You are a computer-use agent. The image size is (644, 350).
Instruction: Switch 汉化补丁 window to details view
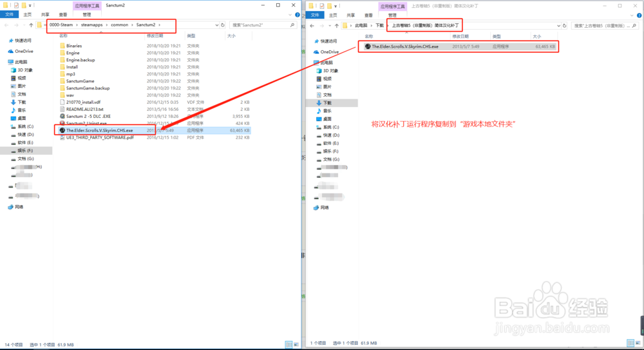[630, 343]
